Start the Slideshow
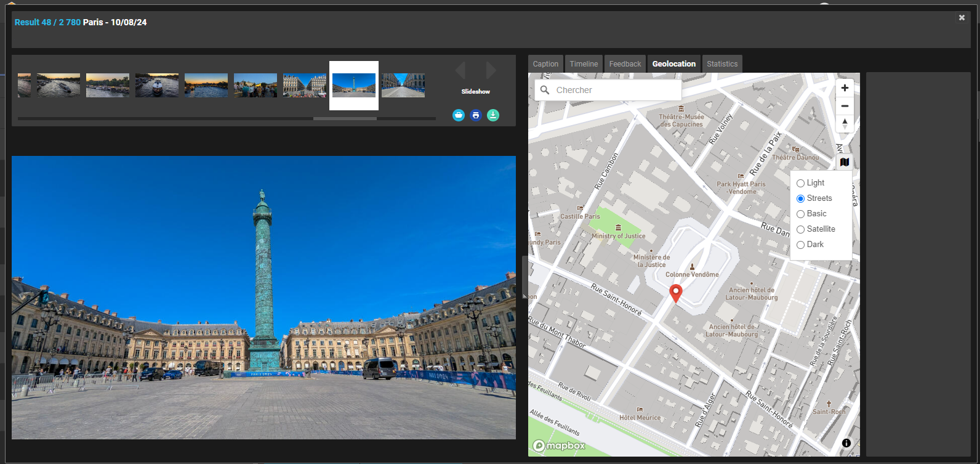Screen dimensions: 980x464 pos(476,92)
